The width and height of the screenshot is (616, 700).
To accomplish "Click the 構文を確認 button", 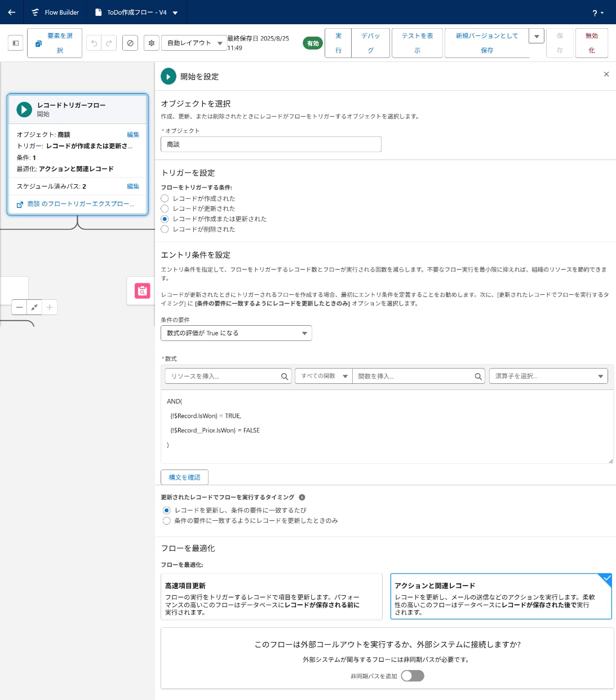I will 184,477.
